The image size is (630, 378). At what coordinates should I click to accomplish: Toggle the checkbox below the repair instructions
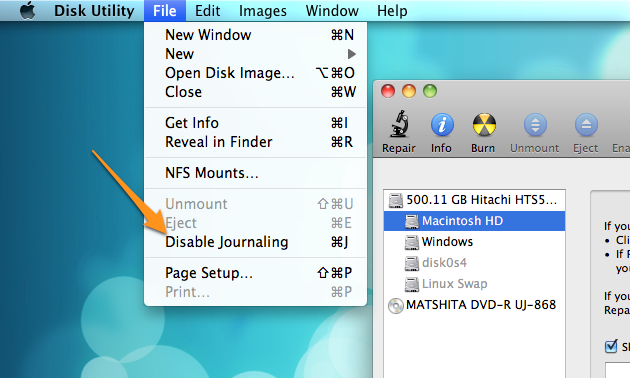click(611, 346)
